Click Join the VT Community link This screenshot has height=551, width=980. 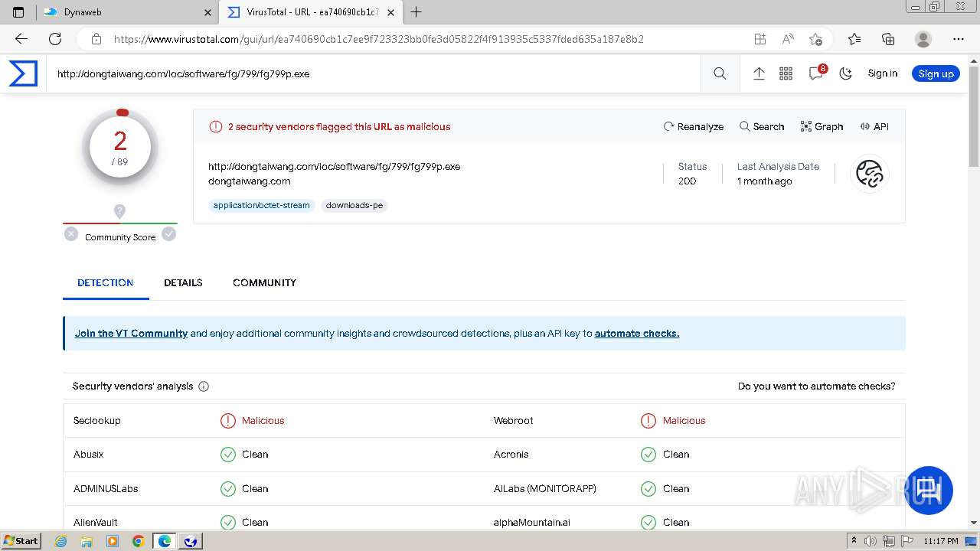(131, 333)
